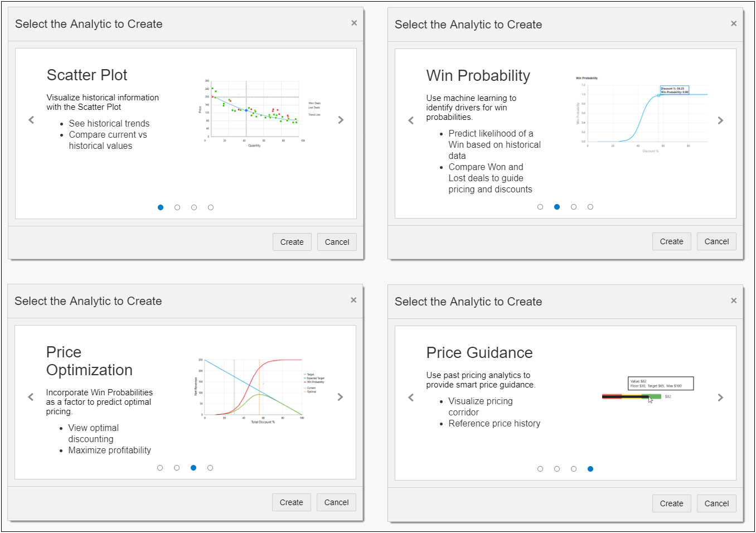
Task: Select first carousel dot in Win Probability dialog
Action: (x=540, y=207)
